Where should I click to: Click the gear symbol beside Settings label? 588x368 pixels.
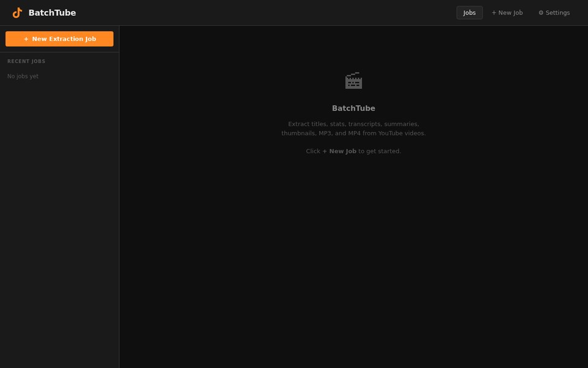[x=540, y=12]
